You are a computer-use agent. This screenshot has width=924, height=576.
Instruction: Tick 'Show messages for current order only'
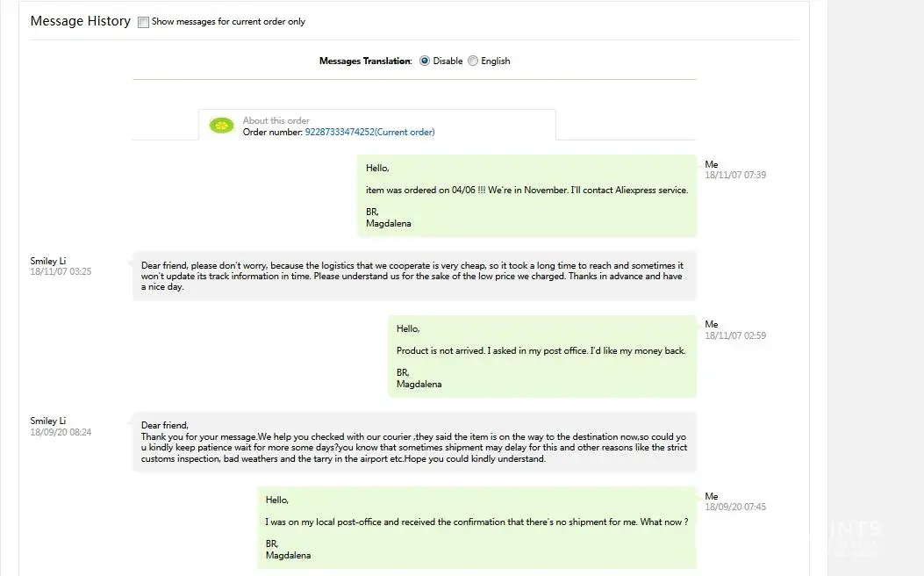[x=144, y=22]
